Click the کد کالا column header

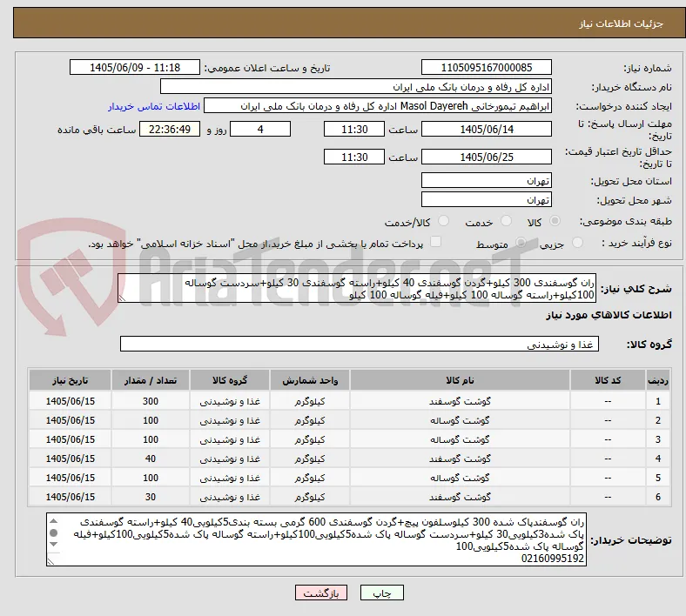click(x=608, y=380)
